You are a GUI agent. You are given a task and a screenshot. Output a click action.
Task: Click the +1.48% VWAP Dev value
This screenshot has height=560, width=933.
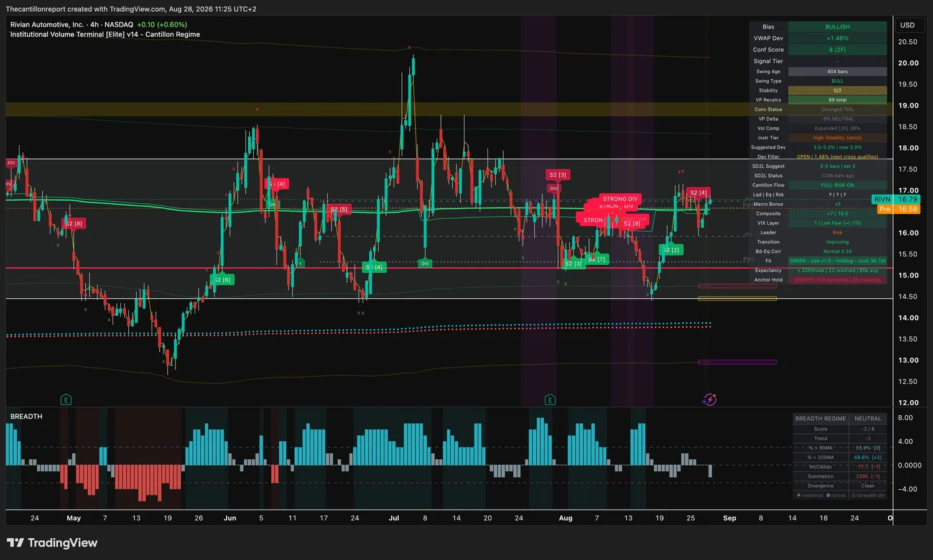pos(837,38)
